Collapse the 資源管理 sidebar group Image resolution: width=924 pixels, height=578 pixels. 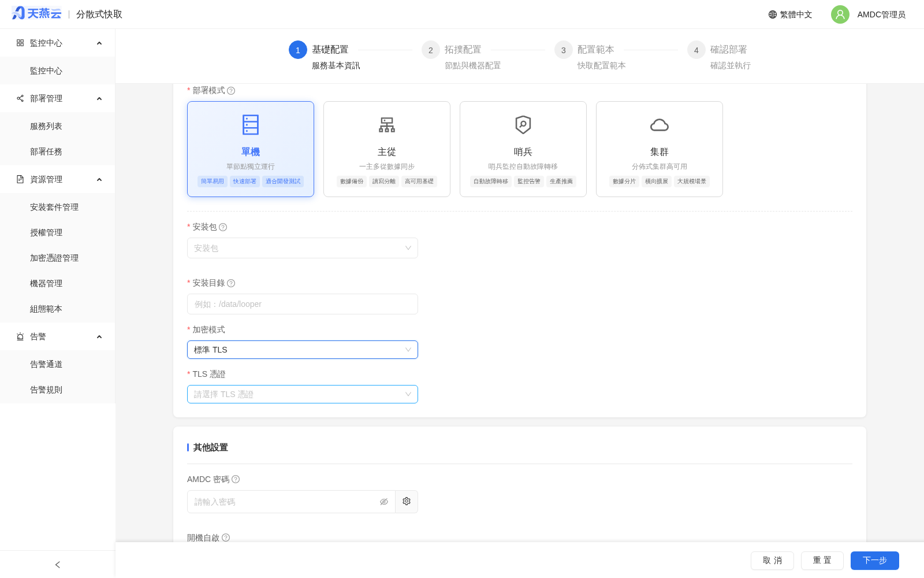coord(58,179)
